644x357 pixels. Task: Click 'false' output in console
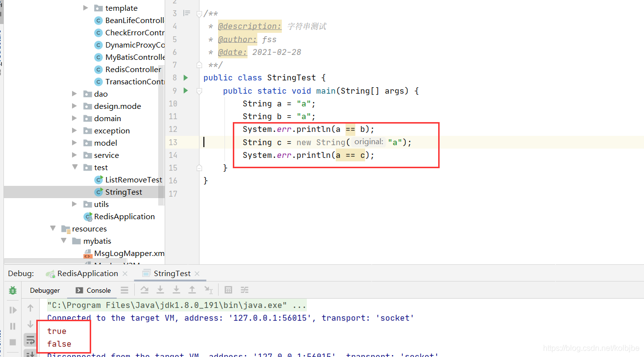coord(59,344)
